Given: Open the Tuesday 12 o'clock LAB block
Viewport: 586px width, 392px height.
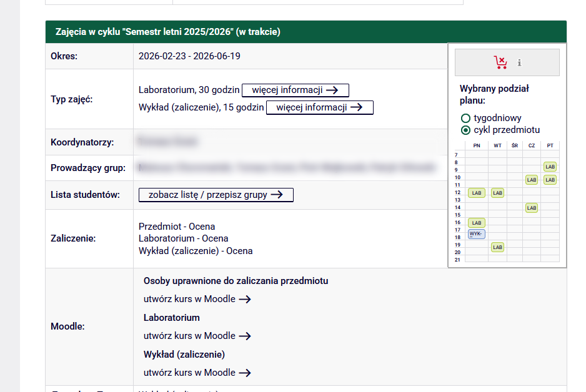Looking at the screenshot, I should coord(497,193).
